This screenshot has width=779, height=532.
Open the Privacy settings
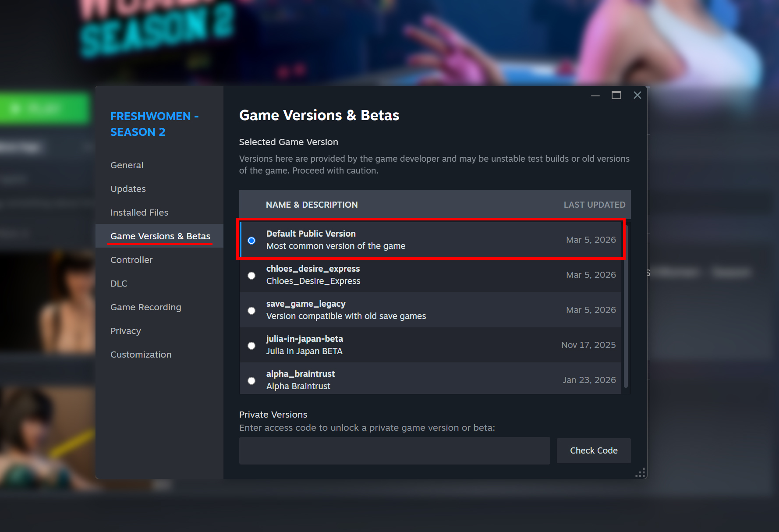tap(125, 331)
